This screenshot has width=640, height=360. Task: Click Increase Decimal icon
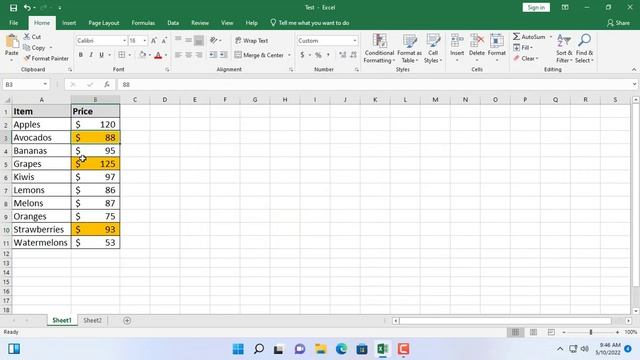[342, 55]
